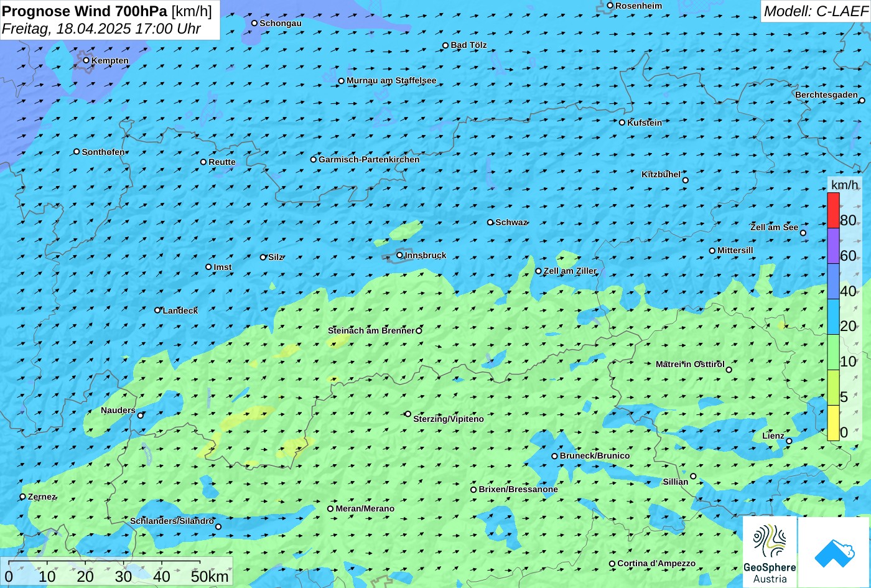This screenshot has width=871, height=588.
Task: Click the '50km' scale bar label
Action: 210,576
